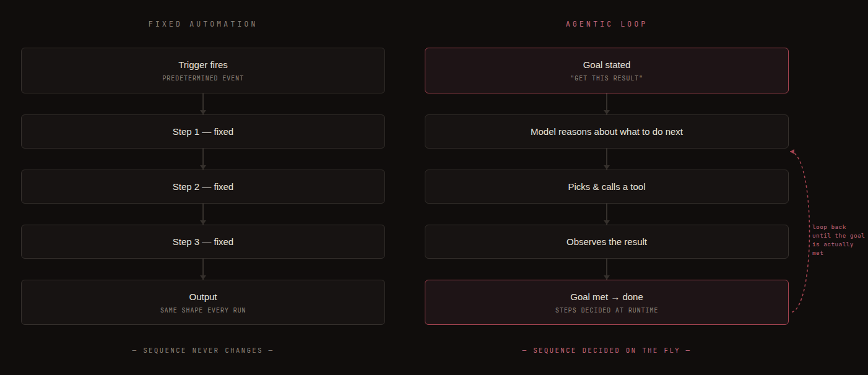Viewport: 868px width, 375px height.
Task: Click the "AGENTIC LOOP" column heading
Action: (606, 24)
